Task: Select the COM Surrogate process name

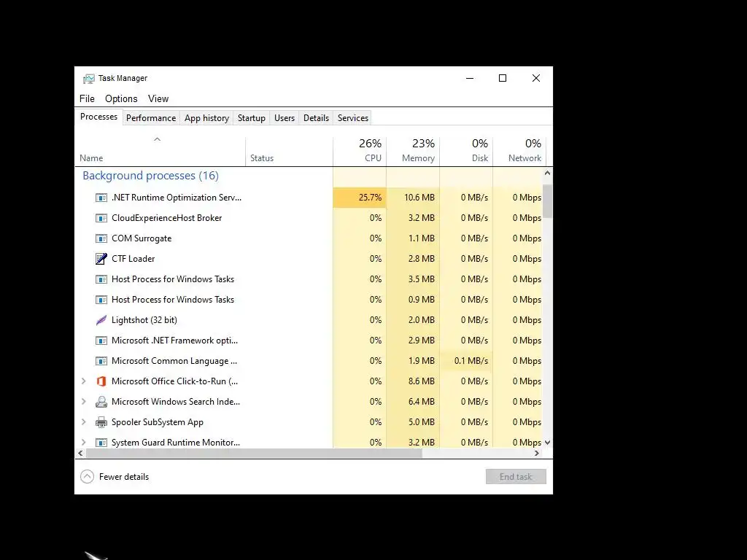Action: coord(142,238)
